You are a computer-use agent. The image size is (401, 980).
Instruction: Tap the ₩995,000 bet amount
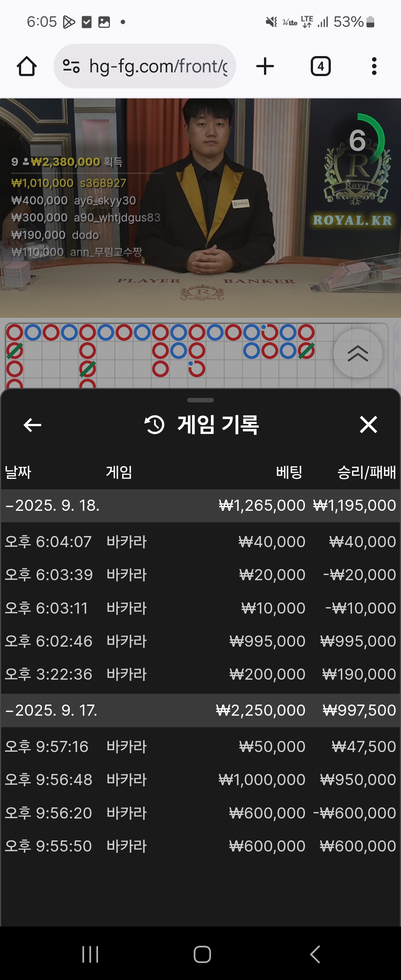point(267,641)
